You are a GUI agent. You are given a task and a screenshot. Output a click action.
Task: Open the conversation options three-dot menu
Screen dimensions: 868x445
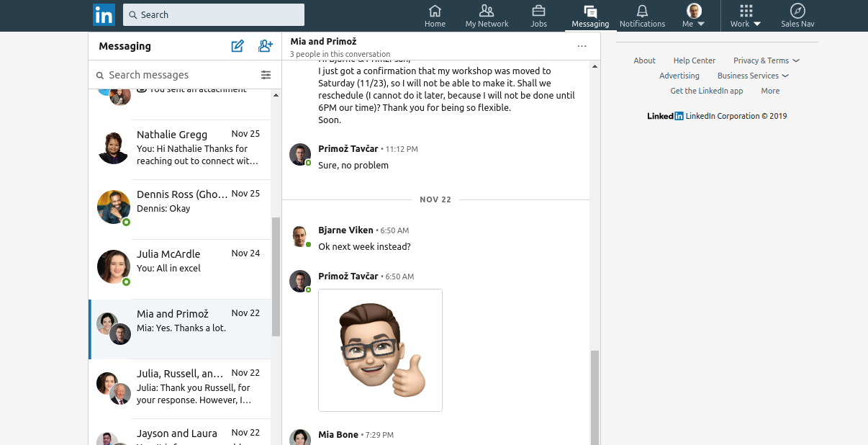tap(582, 46)
